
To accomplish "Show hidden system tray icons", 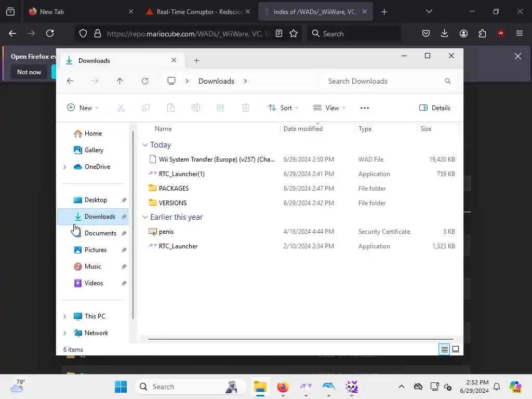I will point(402,387).
